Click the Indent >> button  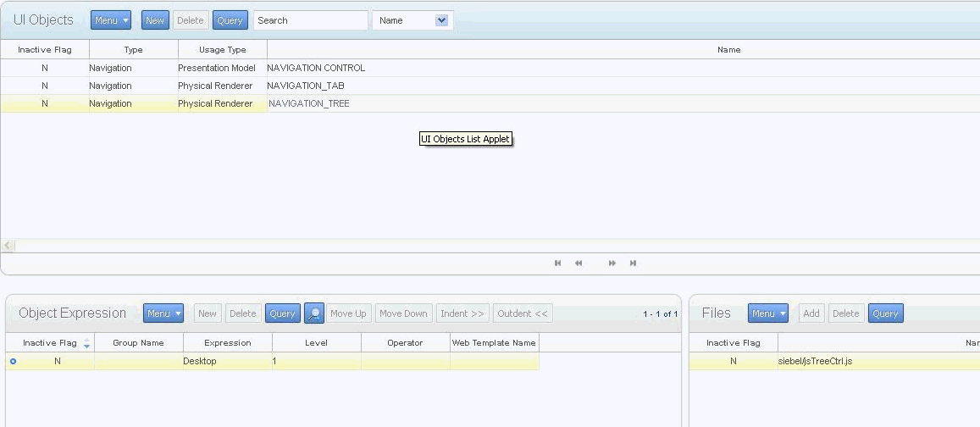(462, 313)
